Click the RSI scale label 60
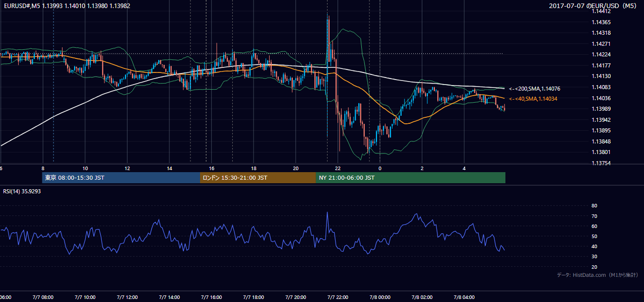644x302 pixels. click(595, 226)
